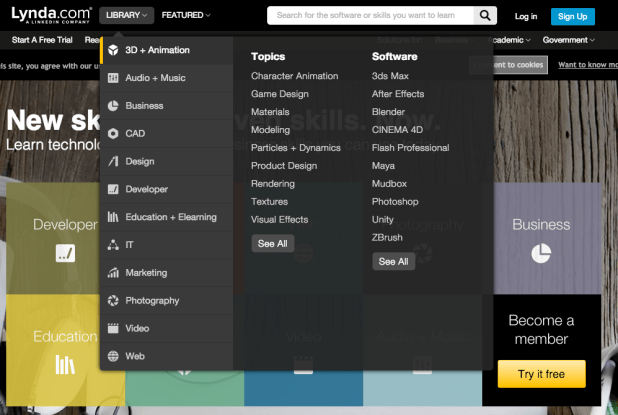Select the Business menu category
This screenshot has width=618, height=415.
point(166,106)
